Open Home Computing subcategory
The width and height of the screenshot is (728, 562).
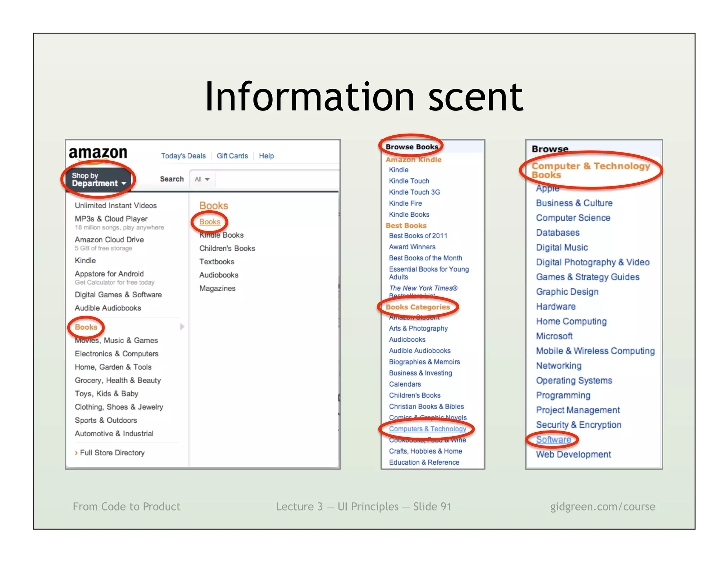click(x=571, y=321)
